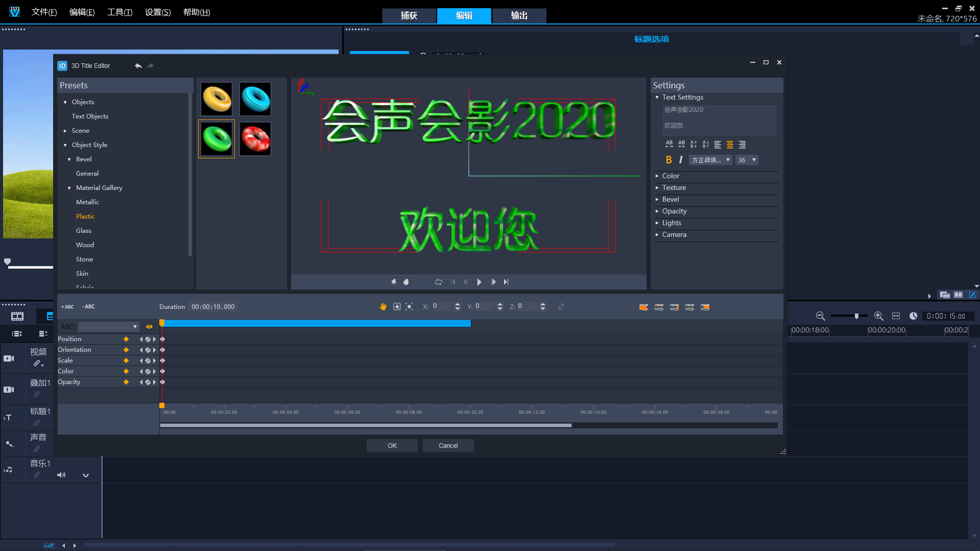The height and width of the screenshot is (551, 980).
Task: Select Text Objects in Presets
Action: 90,116
